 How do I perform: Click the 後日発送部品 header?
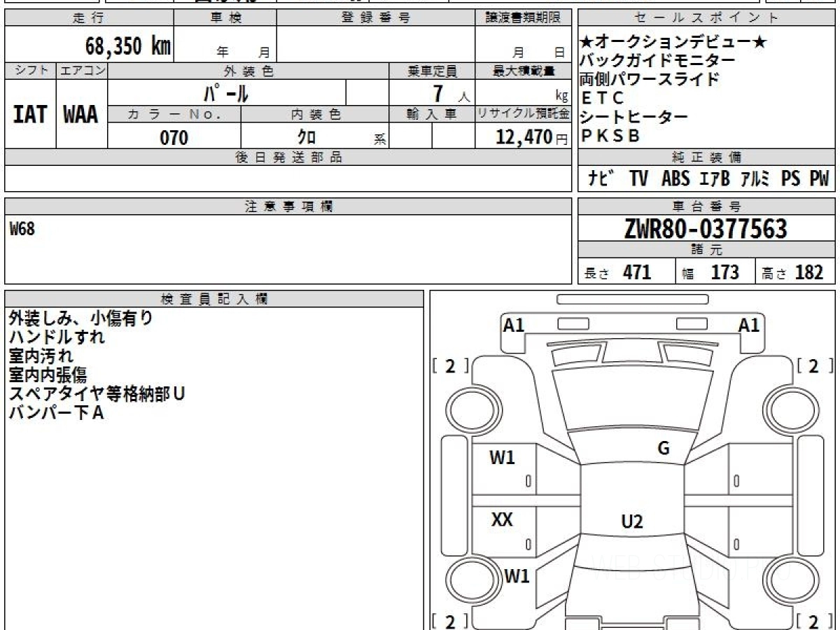288,157
